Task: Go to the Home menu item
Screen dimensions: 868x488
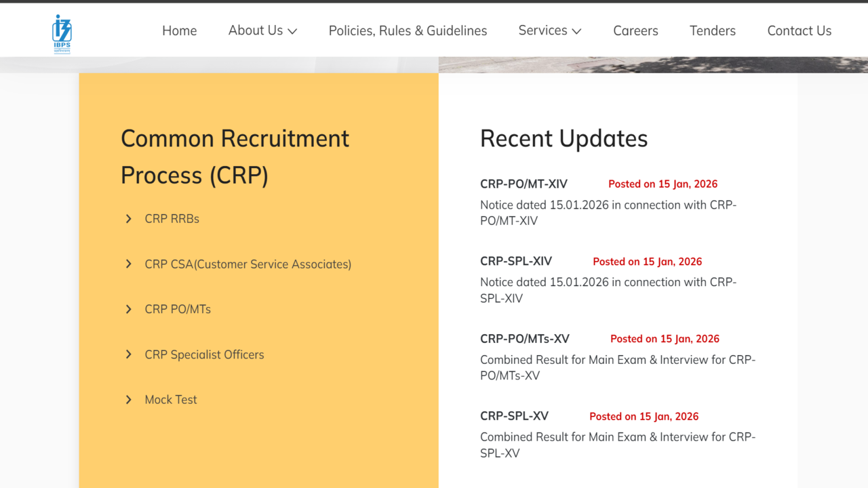Action: pyautogui.click(x=179, y=30)
